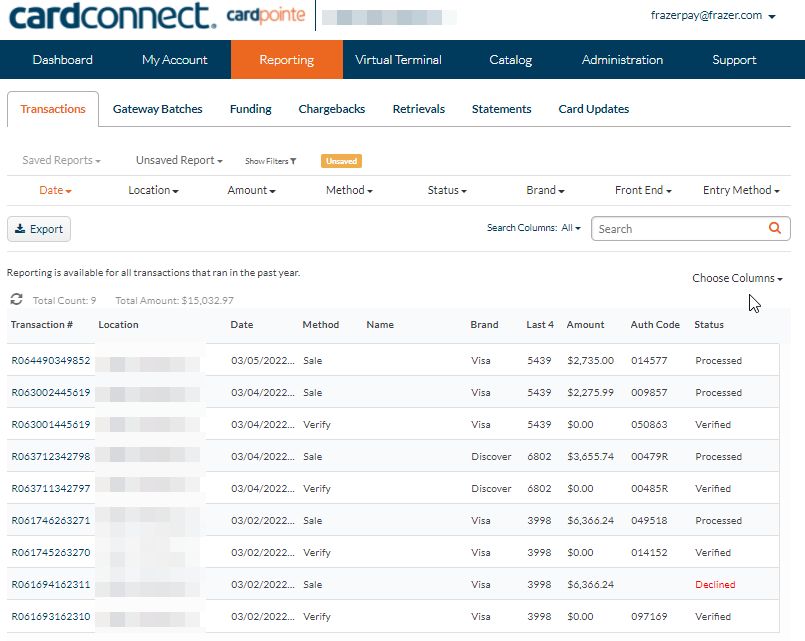Open the Catalog menu
This screenshot has width=805, height=641.
click(510, 60)
